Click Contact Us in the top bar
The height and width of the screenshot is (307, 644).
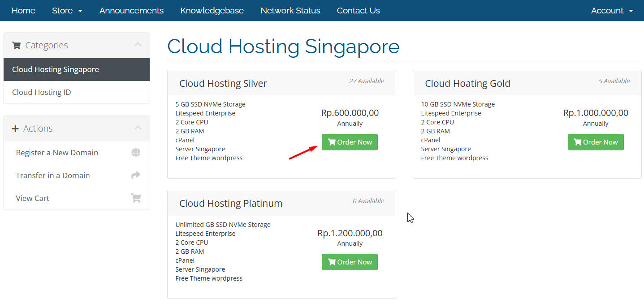pos(359,11)
